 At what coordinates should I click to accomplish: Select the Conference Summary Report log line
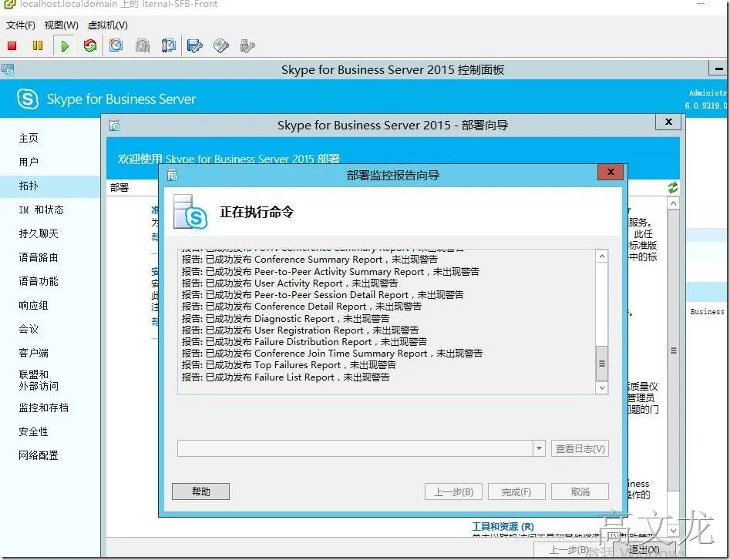[x=310, y=260]
